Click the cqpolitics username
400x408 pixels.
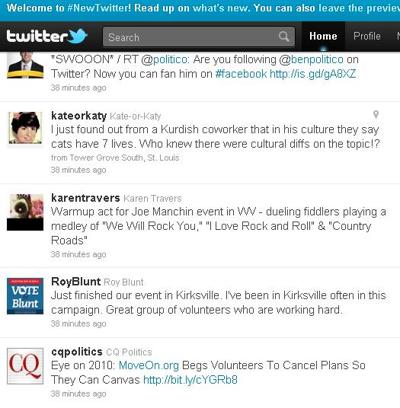(77, 352)
